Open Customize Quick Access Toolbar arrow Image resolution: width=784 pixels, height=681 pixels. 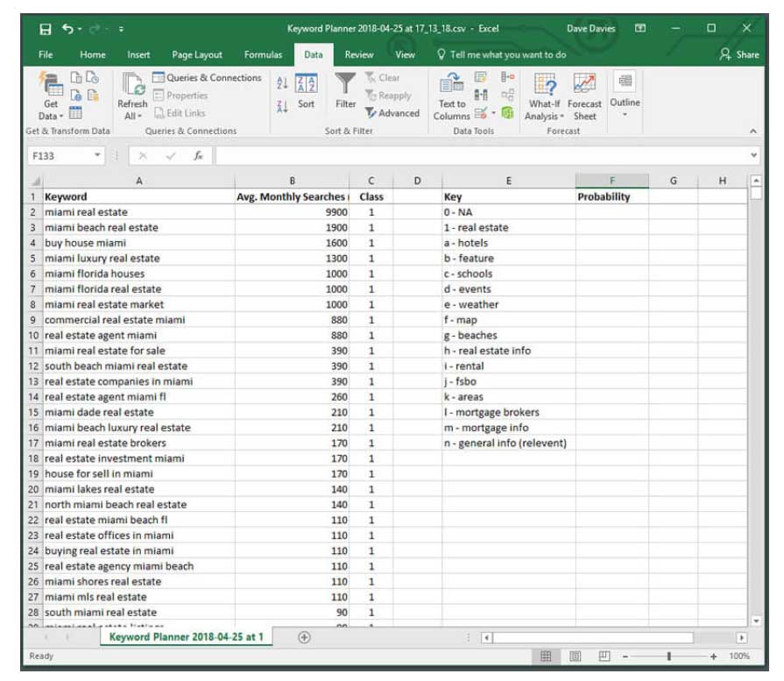(121, 29)
